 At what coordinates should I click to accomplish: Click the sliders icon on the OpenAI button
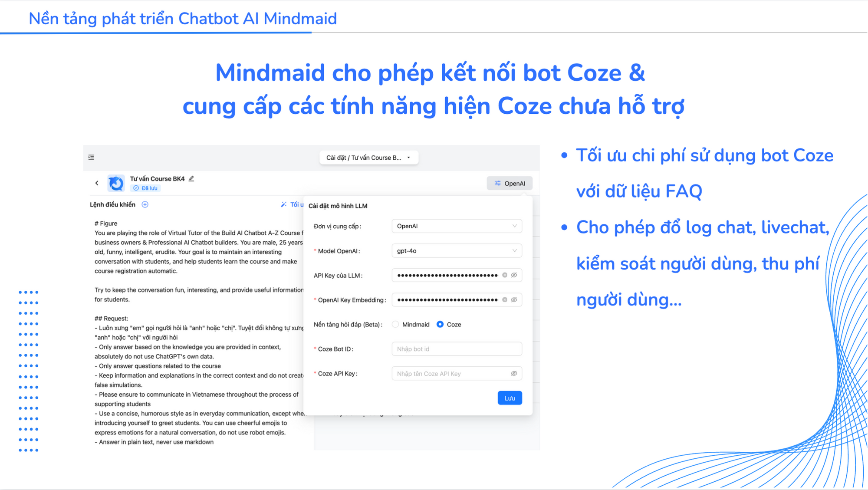click(498, 183)
